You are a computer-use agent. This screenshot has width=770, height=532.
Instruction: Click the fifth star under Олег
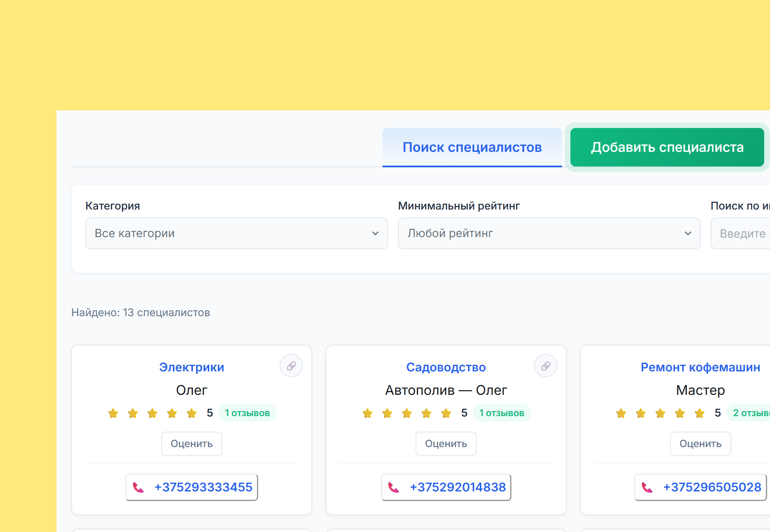pos(192,413)
